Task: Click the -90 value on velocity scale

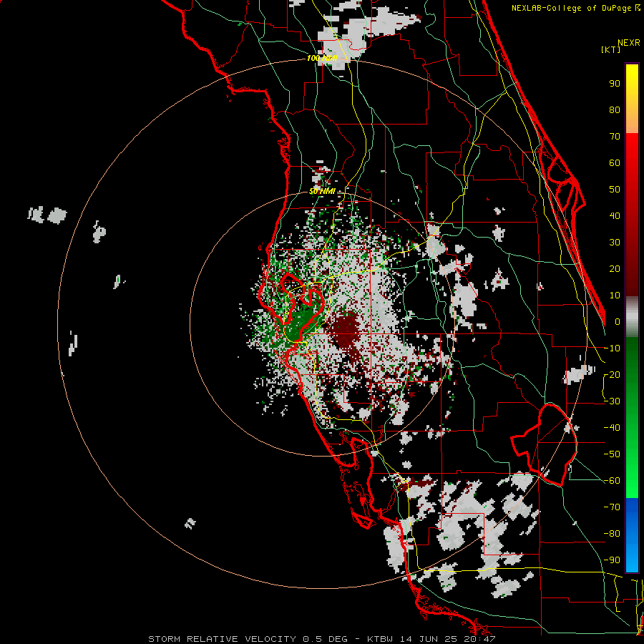Action: (612, 560)
